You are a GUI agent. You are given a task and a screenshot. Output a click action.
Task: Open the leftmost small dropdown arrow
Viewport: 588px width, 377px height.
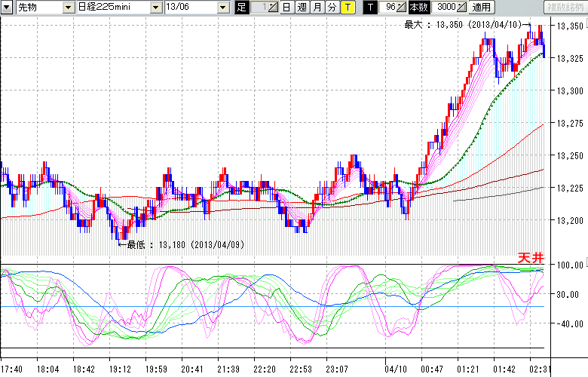point(7,8)
